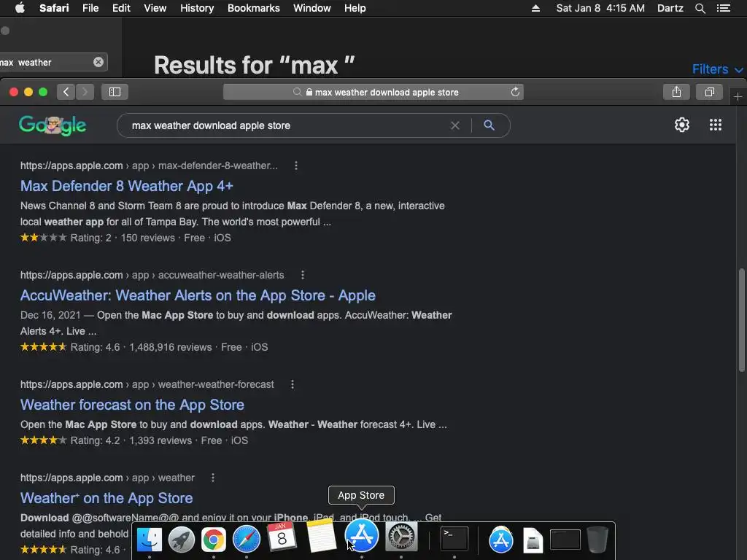Open Google Chrome from the Dock

tap(214, 540)
